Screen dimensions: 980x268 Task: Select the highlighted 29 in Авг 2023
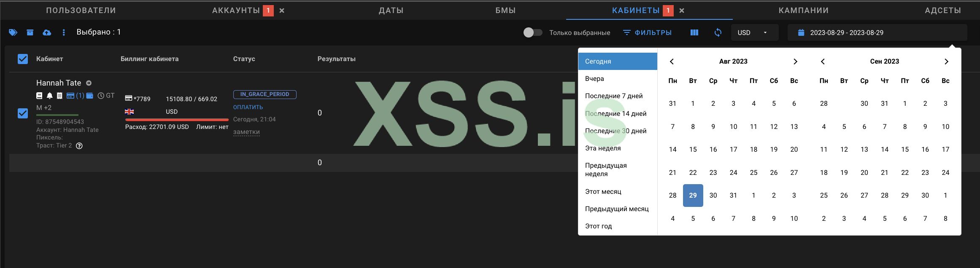(x=693, y=196)
